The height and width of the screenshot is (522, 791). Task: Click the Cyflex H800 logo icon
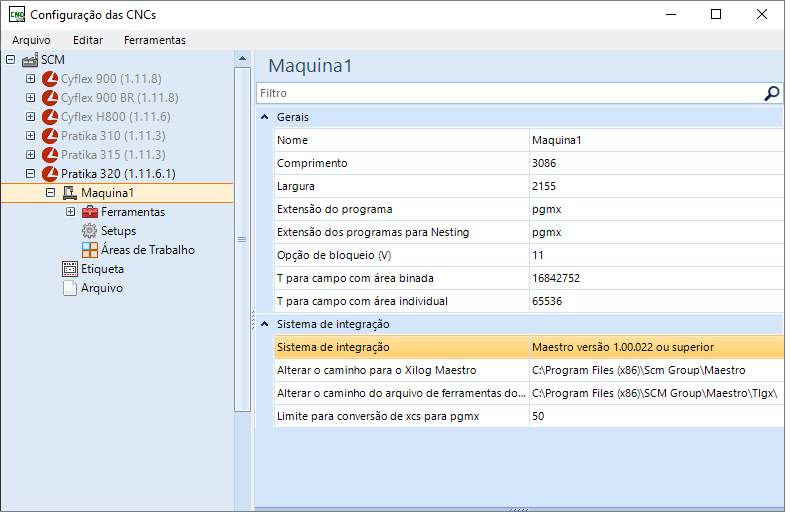click(x=49, y=117)
